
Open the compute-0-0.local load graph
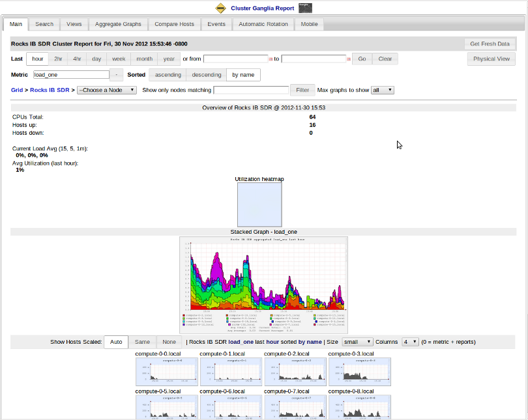pos(168,372)
